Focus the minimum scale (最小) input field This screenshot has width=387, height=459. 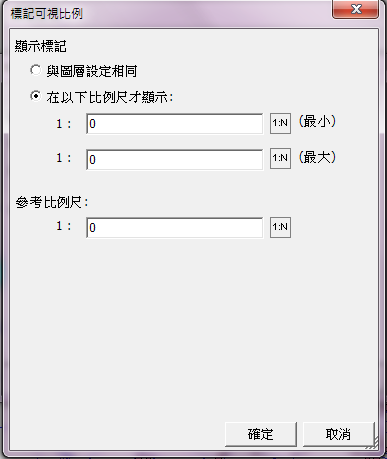pyautogui.click(x=175, y=124)
